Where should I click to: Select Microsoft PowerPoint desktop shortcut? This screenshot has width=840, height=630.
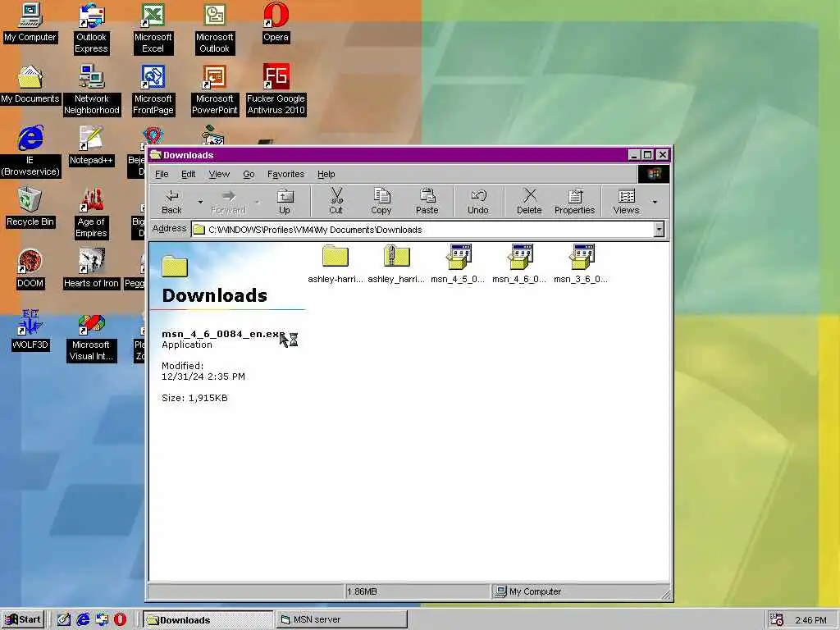[x=214, y=90]
